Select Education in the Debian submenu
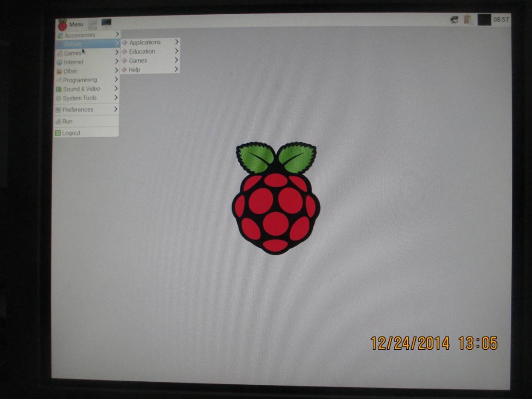This screenshot has height=399, width=532. (x=142, y=51)
